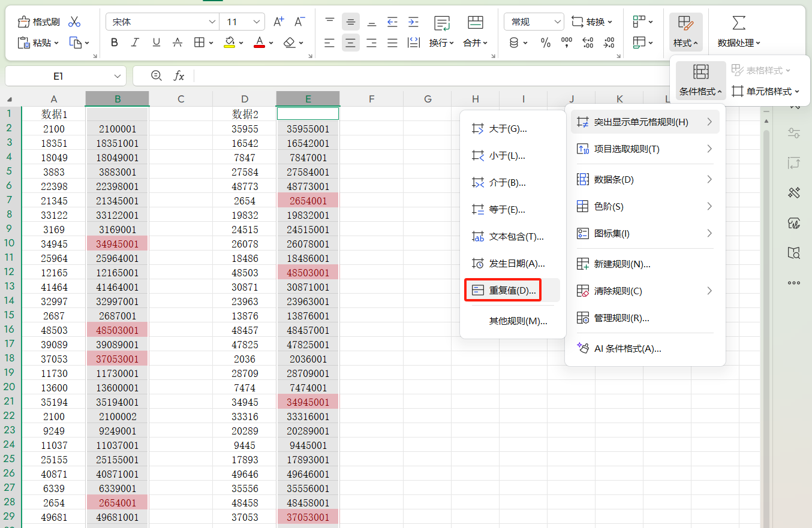Click the Name Box showing E1
Image resolution: width=812 pixels, height=528 pixels.
[x=60, y=76]
